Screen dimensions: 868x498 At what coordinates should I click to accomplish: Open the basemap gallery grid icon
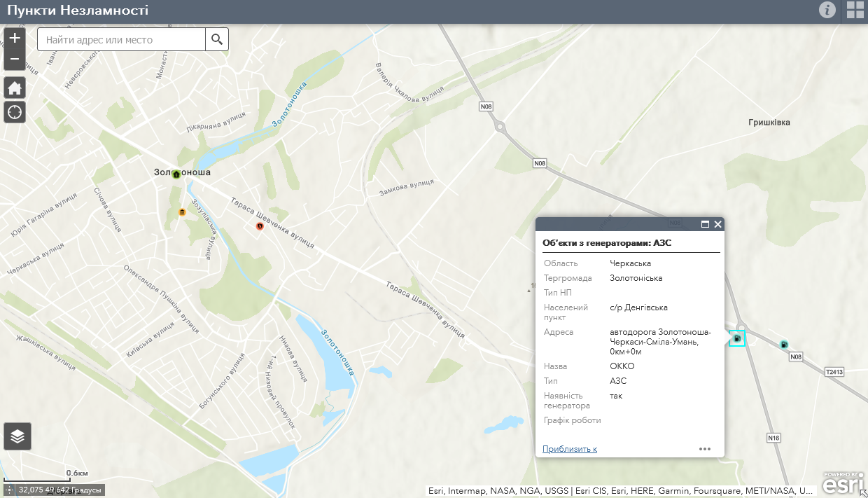[855, 10]
